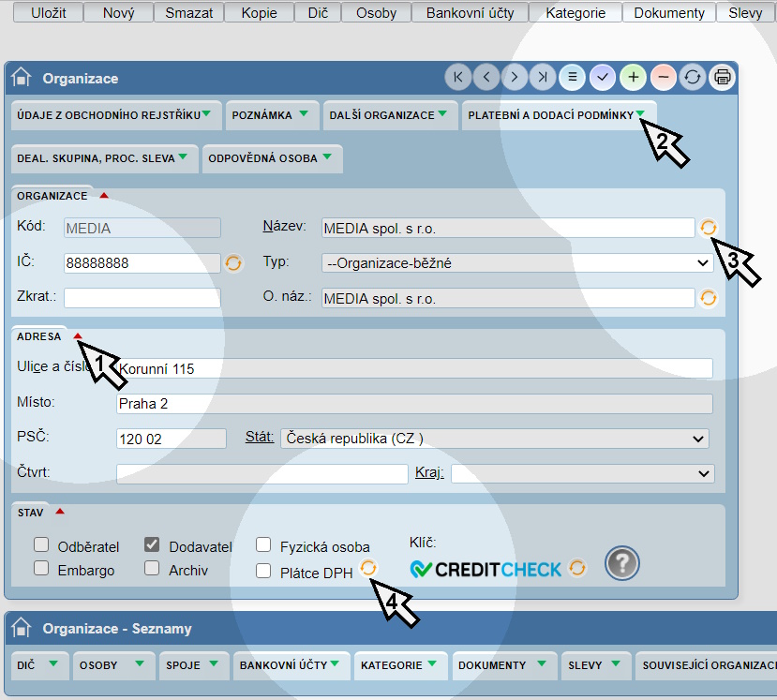This screenshot has height=700, width=777.
Task: Click into the Zkrat. input field
Action: click(142, 298)
